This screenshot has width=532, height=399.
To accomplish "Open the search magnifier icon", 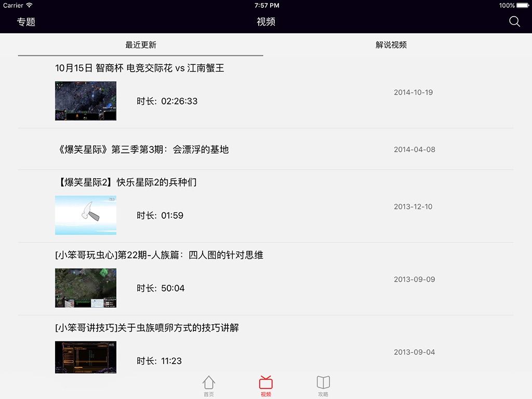I will pyautogui.click(x=514, y=22).
